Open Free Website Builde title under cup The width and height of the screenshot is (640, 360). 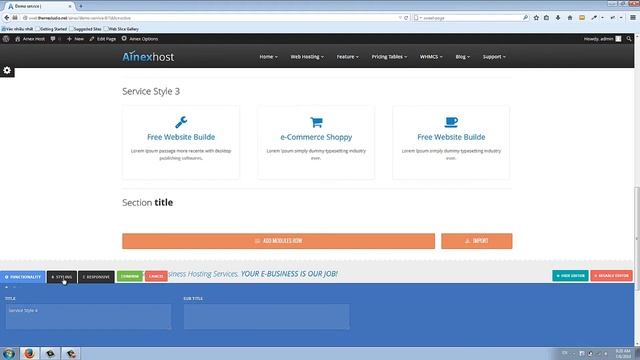pos(451,137)
